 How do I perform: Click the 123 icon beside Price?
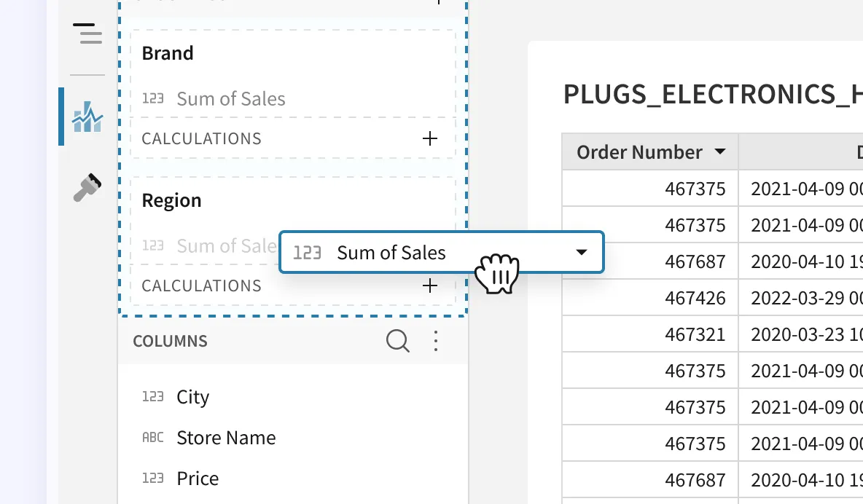tap(154, 479)
